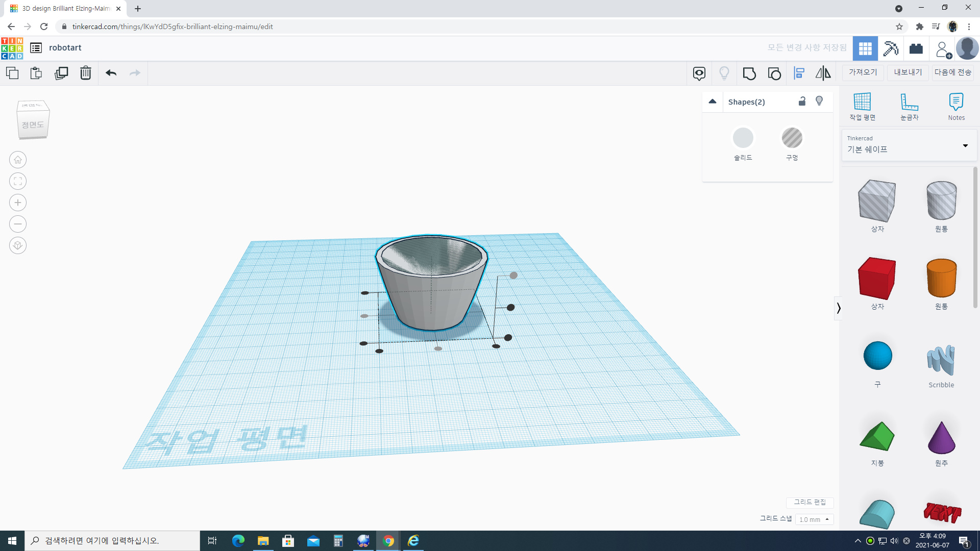
Task: Click the Duplicate and repeat icon
Action: point(61,73)
